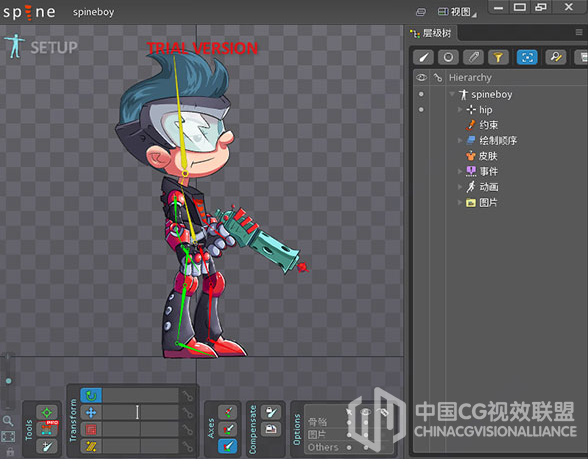This screenshot has height=459, width=588.
Task: Select the Rotate transform tool
Action: pyautogui.click(x=91, y=396)
